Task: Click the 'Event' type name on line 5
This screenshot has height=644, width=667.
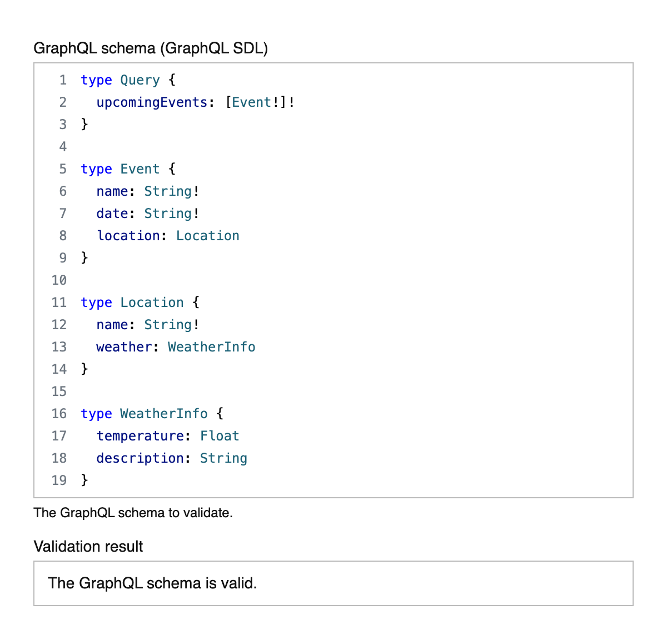Action: click(x=140, y=169)
